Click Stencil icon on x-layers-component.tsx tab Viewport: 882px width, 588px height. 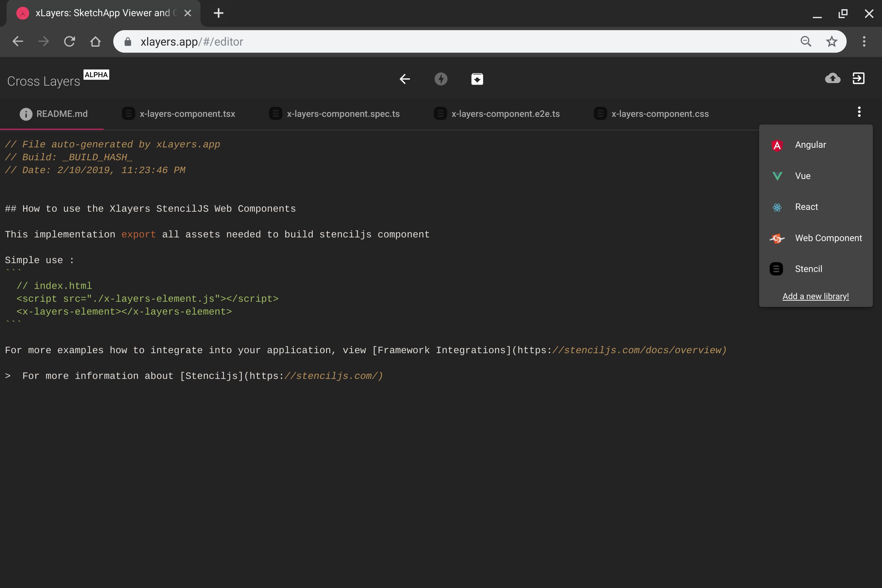[x=128, y=114]
